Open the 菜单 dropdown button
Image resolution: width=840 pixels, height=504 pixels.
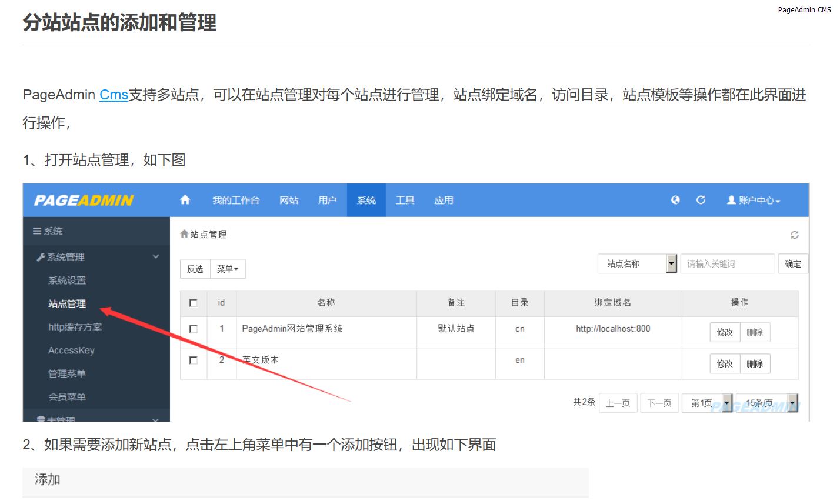228,269
